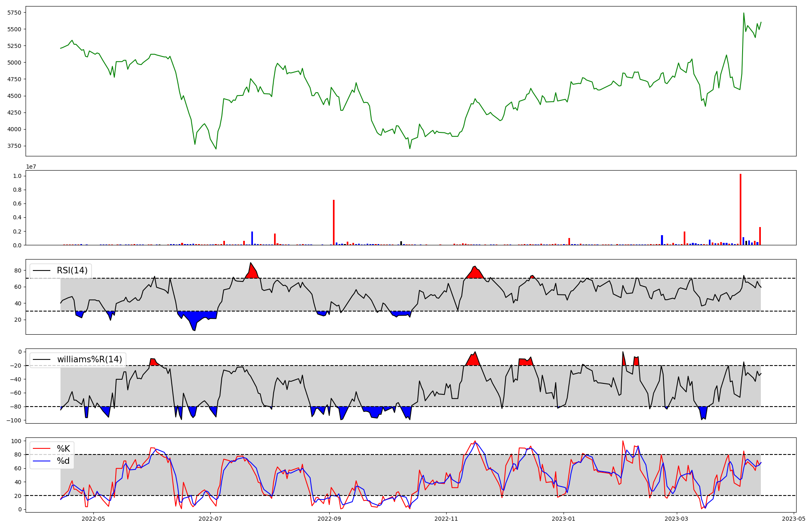Click the 2022-05 date tick label
Screen dimensions: 812x528
point(93,519)
